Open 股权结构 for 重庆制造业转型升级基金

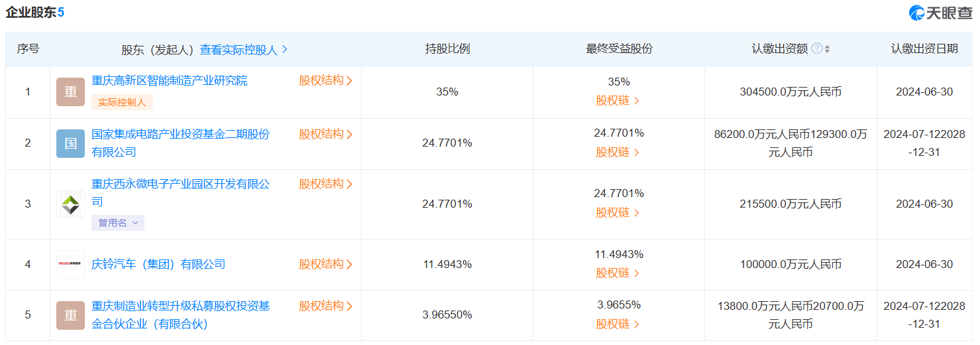pos(325,306)
